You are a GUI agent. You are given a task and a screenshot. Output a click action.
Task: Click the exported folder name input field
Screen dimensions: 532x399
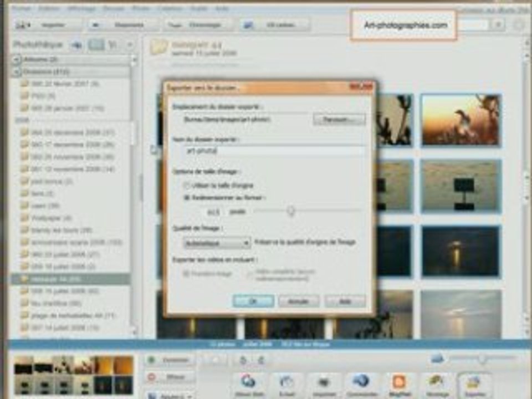click(x=275, y=150)
